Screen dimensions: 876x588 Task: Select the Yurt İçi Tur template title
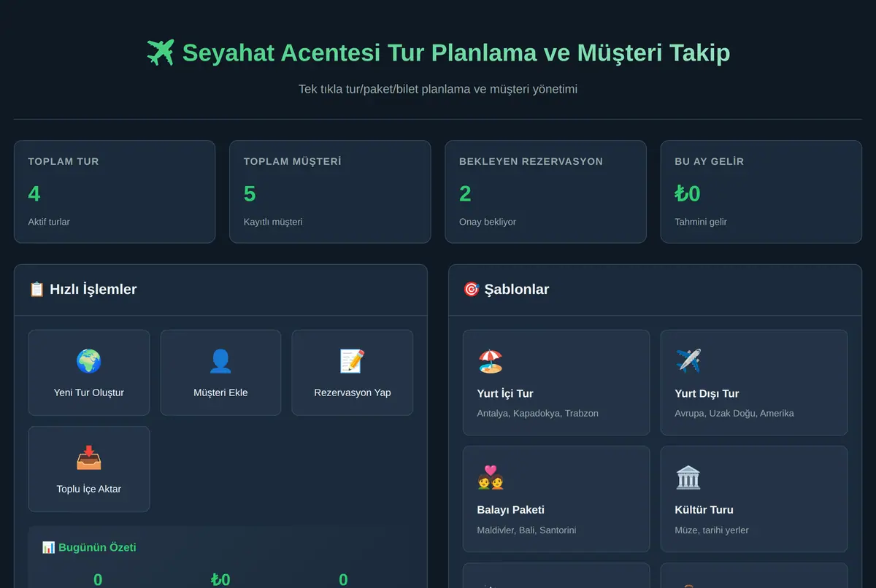(x=505, y=393)
